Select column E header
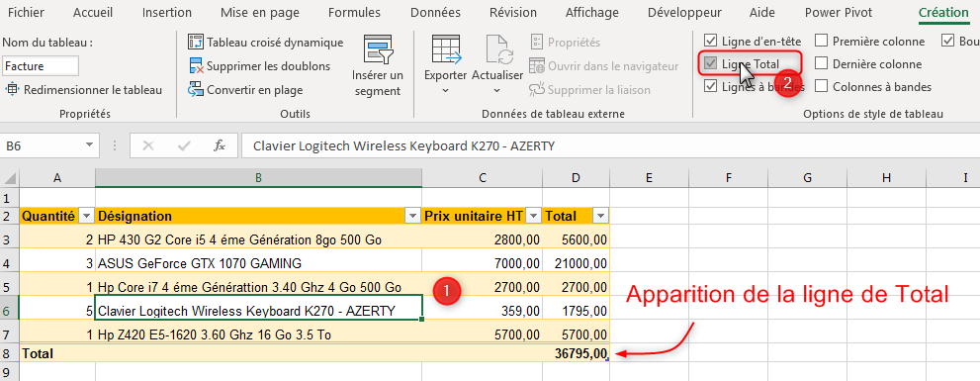Image resolution: width=980 pixels, height=381 pixels. click(x=649, y=178)
